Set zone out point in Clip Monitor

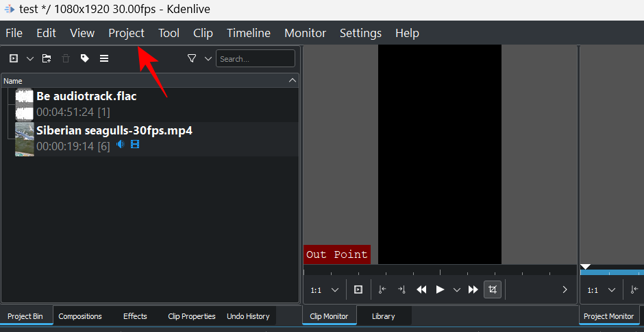tap(402, 289)
